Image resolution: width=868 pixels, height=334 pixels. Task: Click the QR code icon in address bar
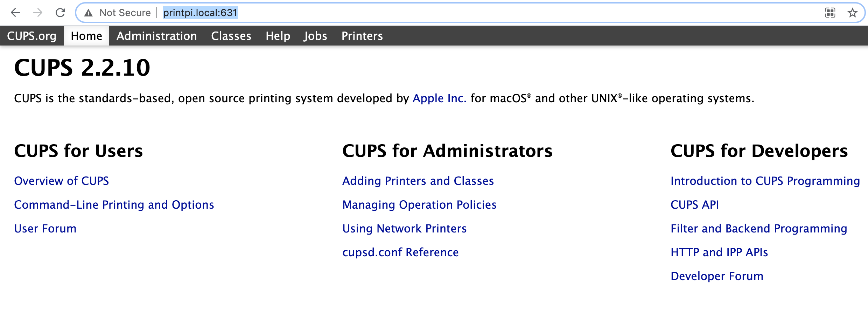point(830,13)
